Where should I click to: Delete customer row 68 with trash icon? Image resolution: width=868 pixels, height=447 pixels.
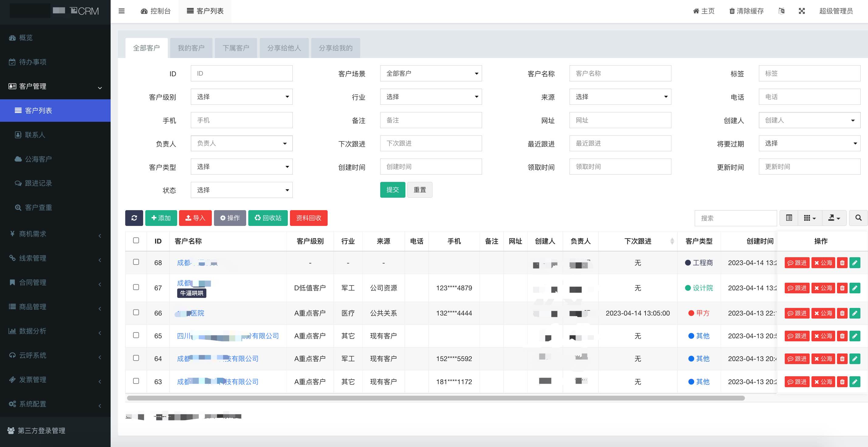coord(842,263)
